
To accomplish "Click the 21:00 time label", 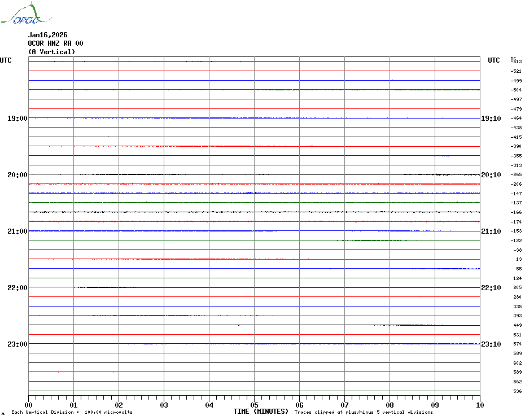I will (x=17, y=231).
